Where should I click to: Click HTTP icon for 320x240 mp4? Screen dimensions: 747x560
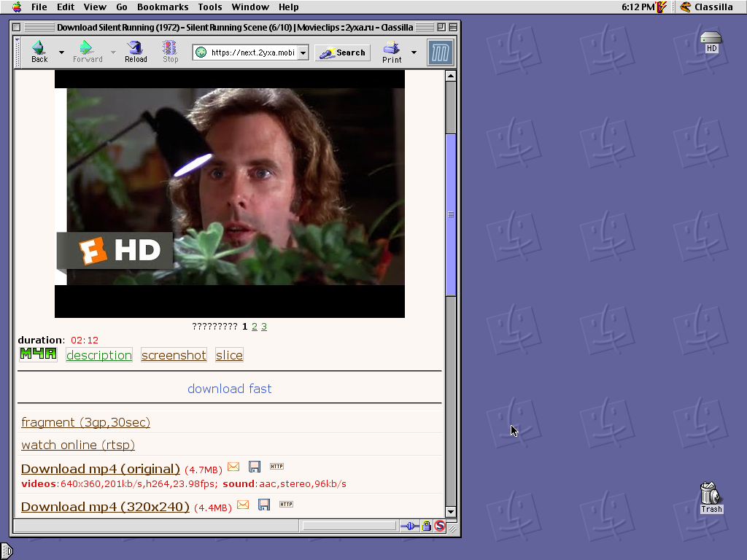pos(286,504)
